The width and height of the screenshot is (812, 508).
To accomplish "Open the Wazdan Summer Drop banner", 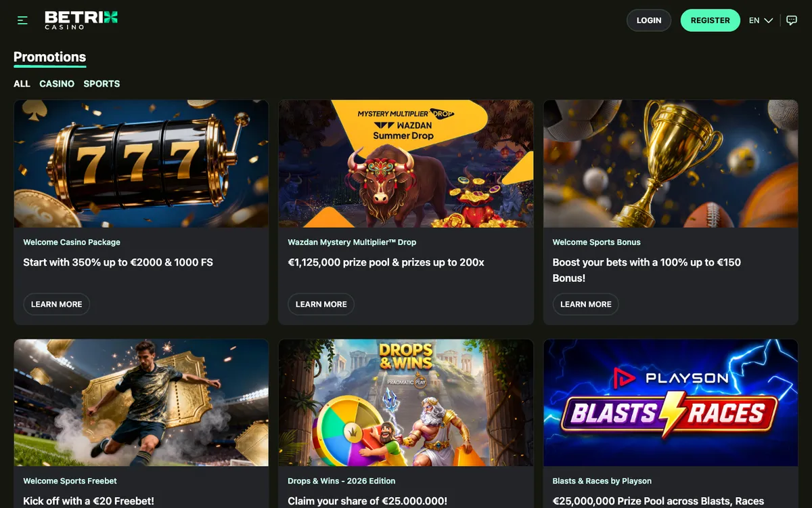I will tap(406, 163).
